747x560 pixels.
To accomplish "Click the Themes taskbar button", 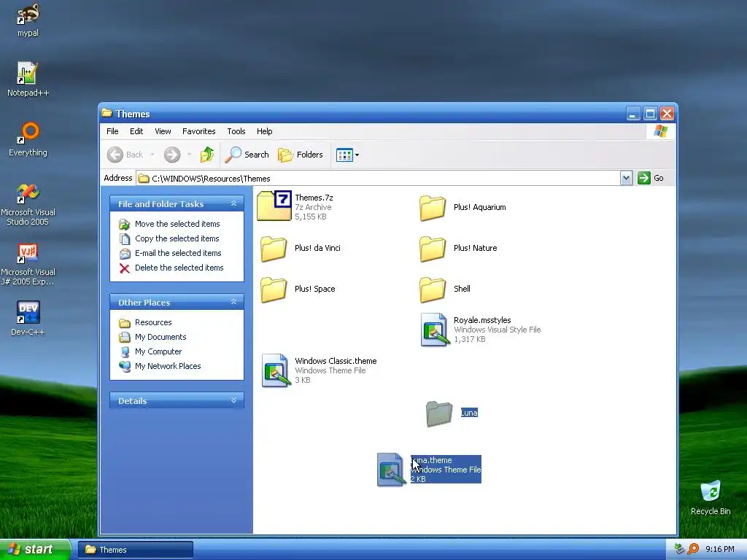I will pos(136,550).
